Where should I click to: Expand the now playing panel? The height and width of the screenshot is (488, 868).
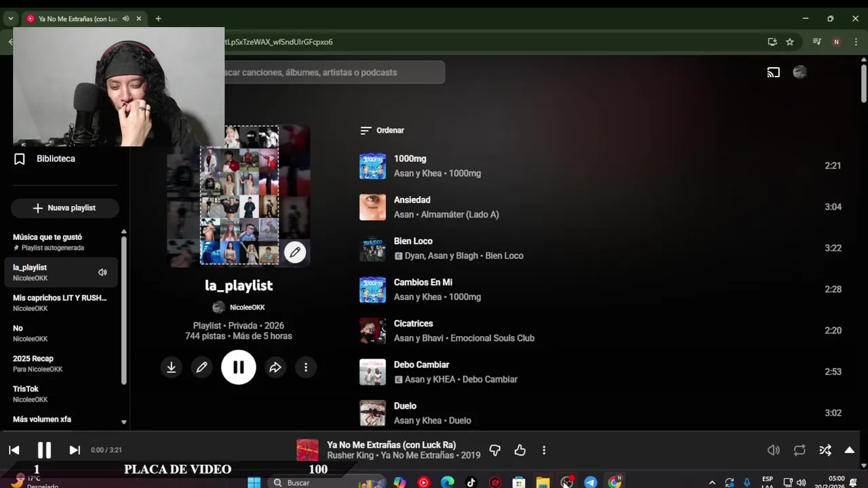pyautogui.click(x=849, y=450)
